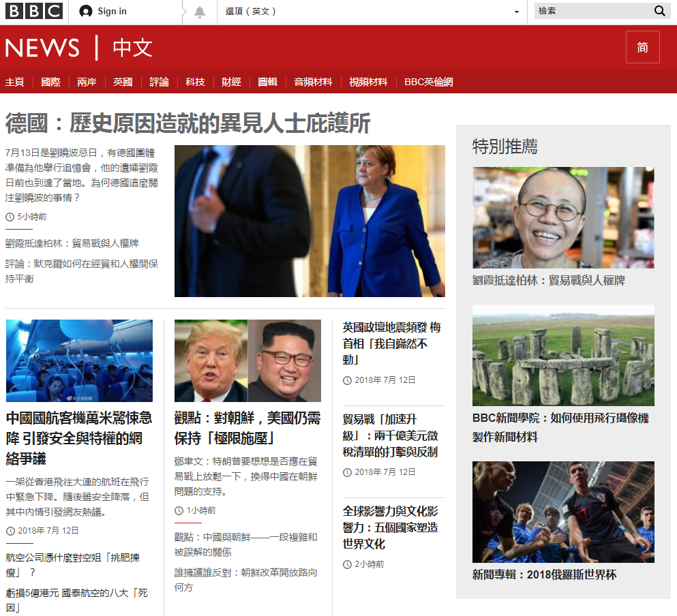Click the 英國政壇地震頻發 headline
677x616 pixels.
(x=391, y=343)
